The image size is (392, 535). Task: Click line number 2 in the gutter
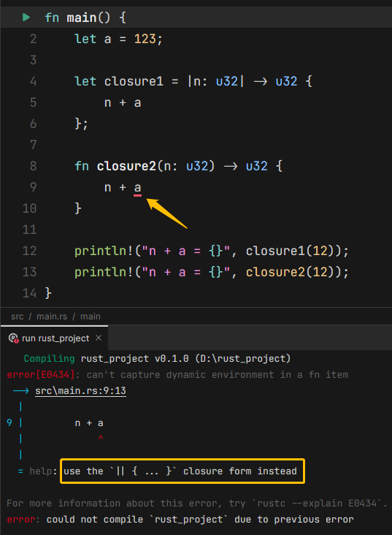(x=33, y=39)
